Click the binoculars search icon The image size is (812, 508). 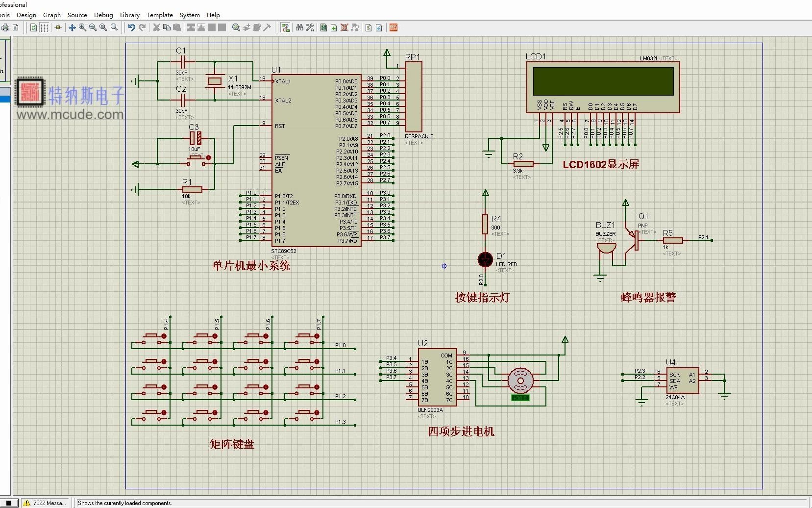click(x=299, y=28)
